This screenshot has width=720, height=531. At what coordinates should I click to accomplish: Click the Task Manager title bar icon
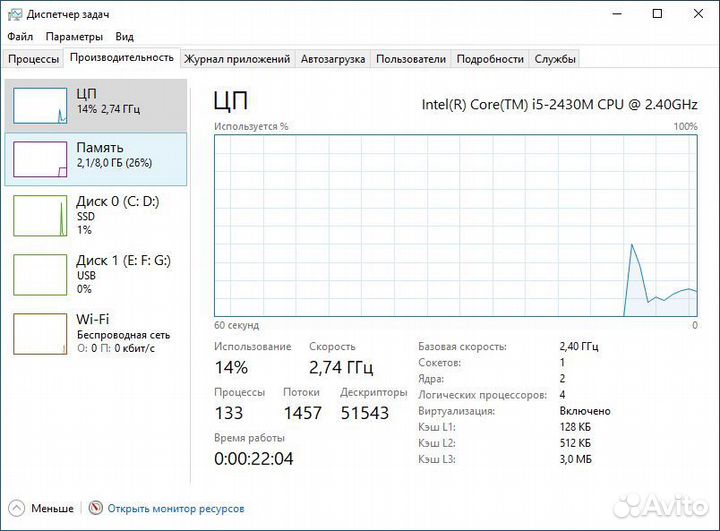[15, 15]
